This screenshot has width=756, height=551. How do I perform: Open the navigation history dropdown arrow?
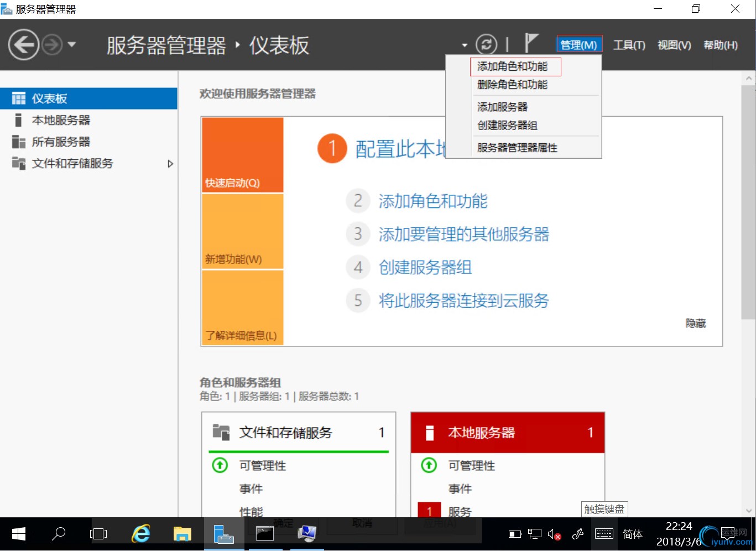[x=72, y=45]
